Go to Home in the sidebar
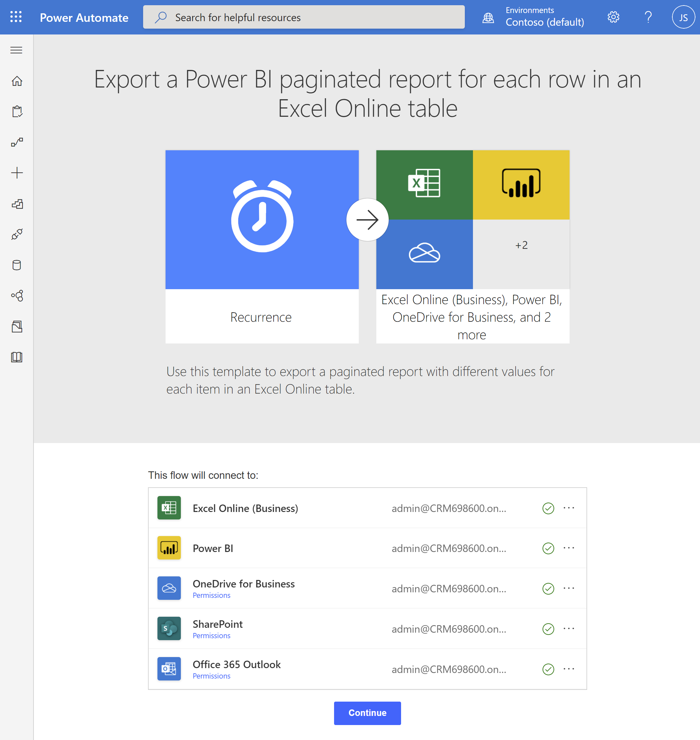The image size is (700, 740). tap(17, 81)
